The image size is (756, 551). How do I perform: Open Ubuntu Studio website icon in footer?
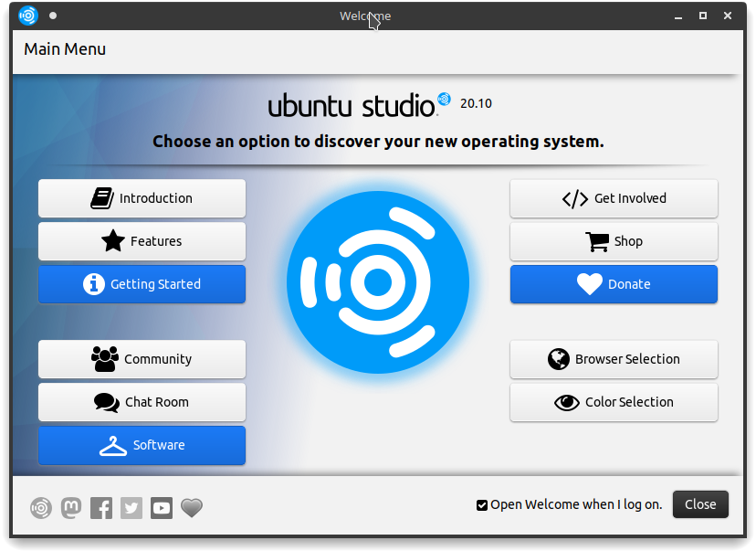tap(41, 507)
